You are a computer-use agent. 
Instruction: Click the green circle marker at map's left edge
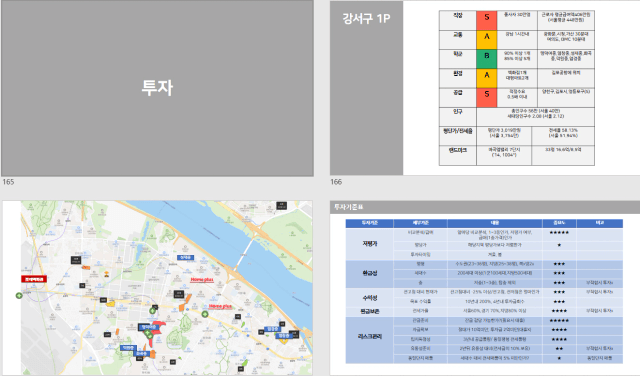coord(19,295)
